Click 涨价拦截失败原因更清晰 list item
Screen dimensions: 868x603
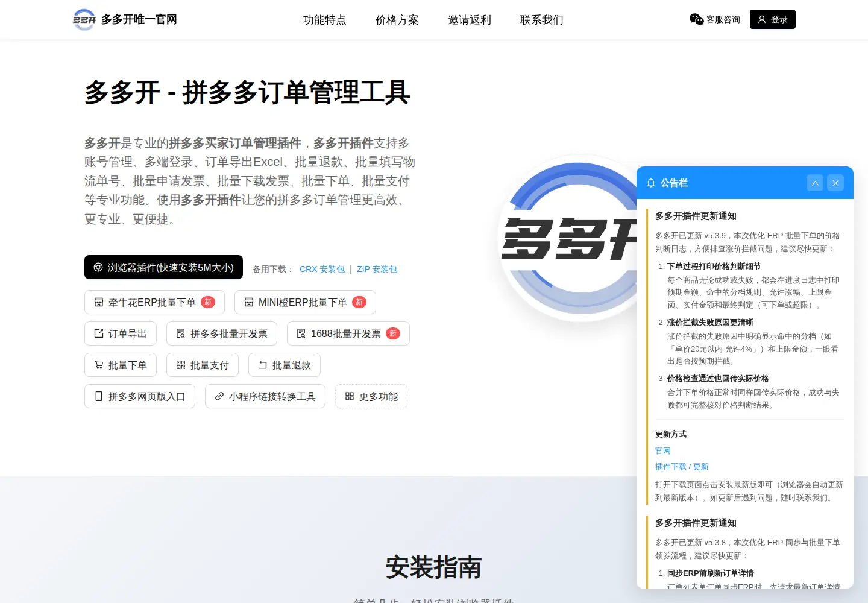[x=710, y=323]
